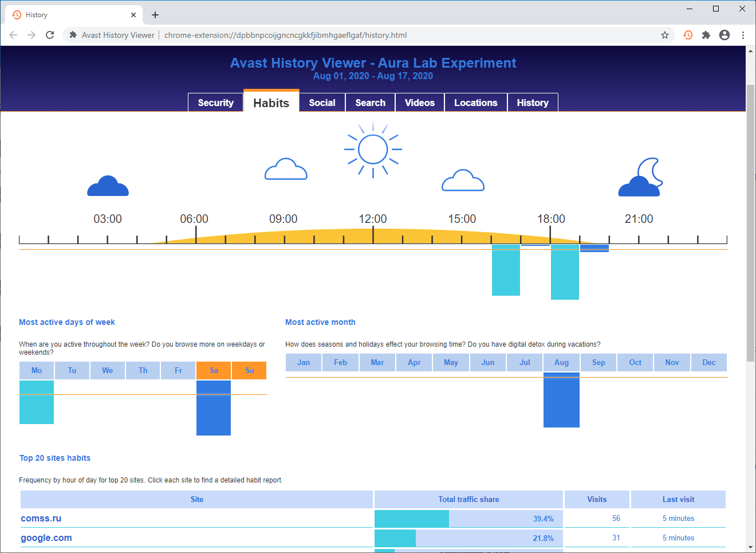This screenshot has width=756, height=553.
Task: Click the Nov month header
Action: tap(672, 362)
